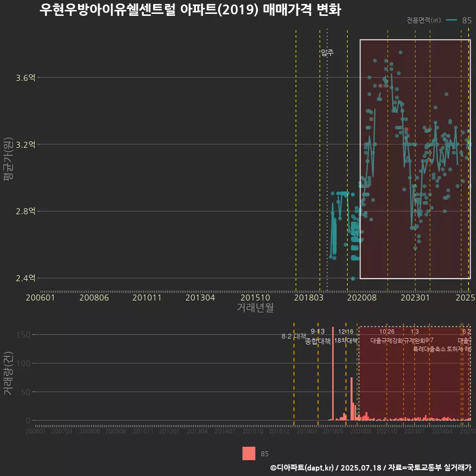This screenshot has width=476, height=476.
Task: Click the 9·13 종합대책 policy marker label
Action: [x=317, y=336]
